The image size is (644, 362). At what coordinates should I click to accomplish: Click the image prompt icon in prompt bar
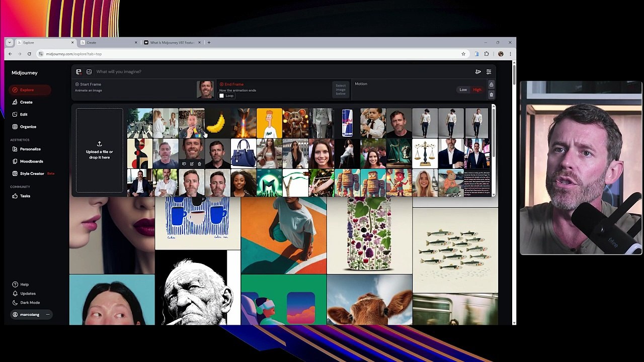78,72
